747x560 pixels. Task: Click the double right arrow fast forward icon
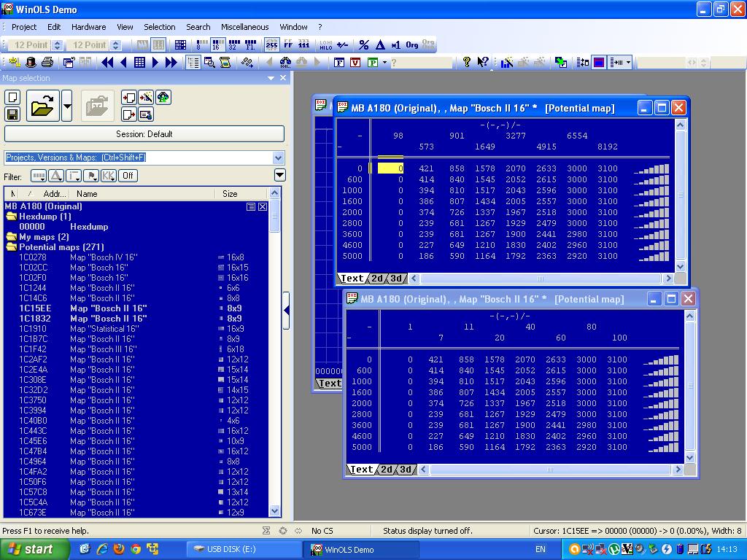[x=171, y=63]
